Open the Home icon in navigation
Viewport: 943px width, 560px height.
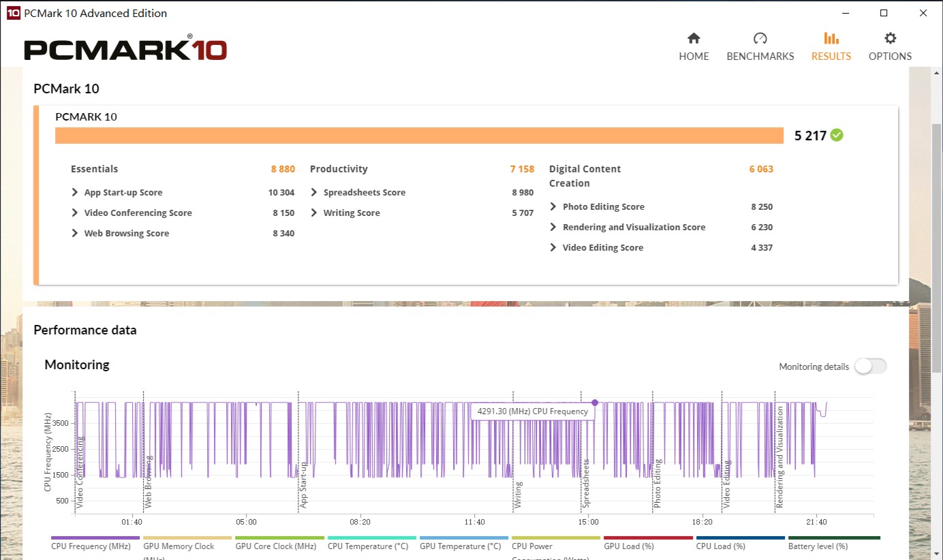[694, 39]
